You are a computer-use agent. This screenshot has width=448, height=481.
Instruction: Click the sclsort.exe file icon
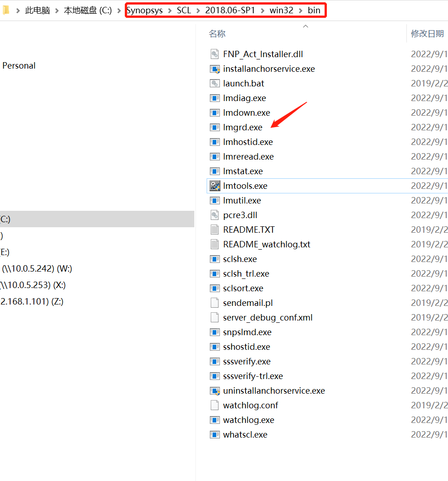pyautogui.click(x=215, y=289)
